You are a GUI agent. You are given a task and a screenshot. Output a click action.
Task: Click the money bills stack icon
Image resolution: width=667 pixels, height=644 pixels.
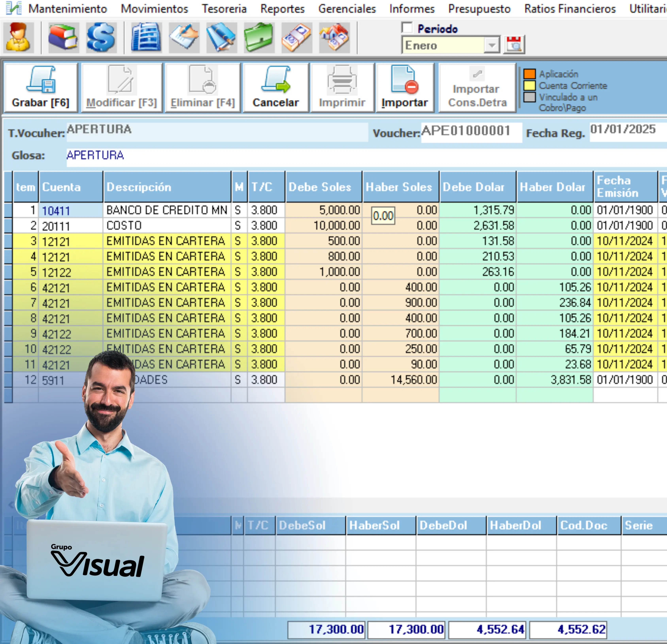(x=297, y=37)
